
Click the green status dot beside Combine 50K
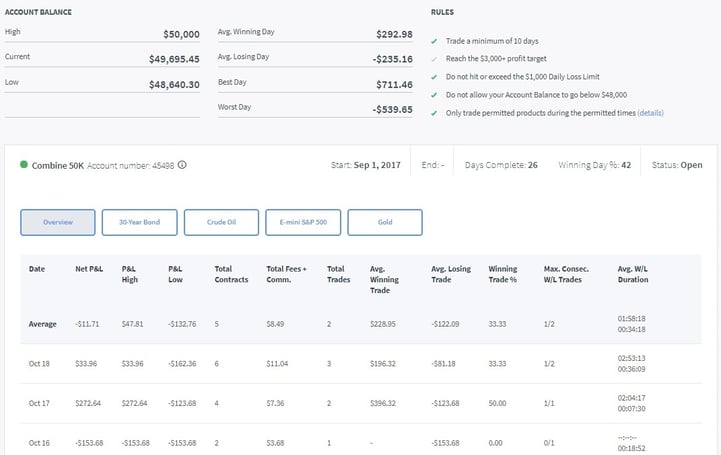click(24, 164)
